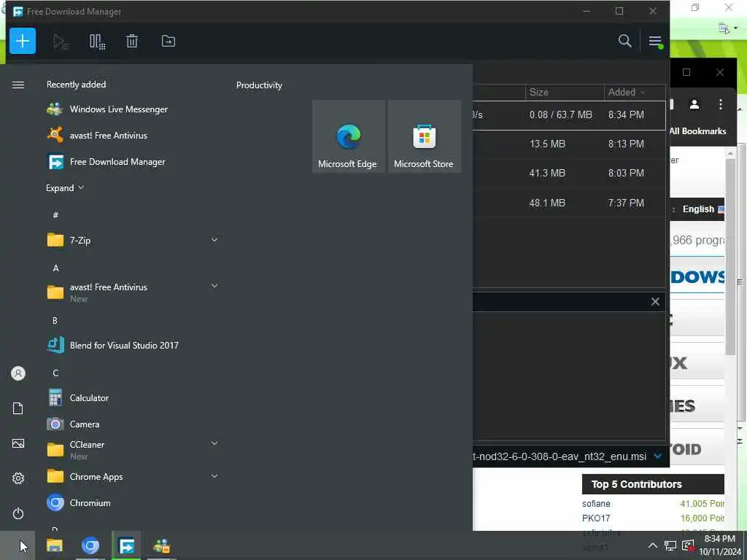The width and height of the screenshot is (747, 560).
Task: Show hidden system tray icons
Action: (652, 545)
